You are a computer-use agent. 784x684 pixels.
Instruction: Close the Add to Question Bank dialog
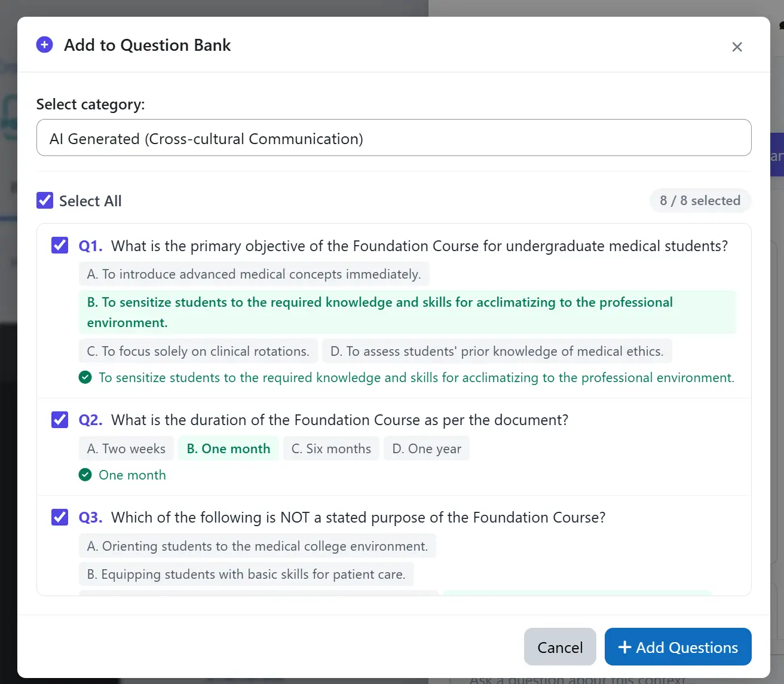point(737,47)
